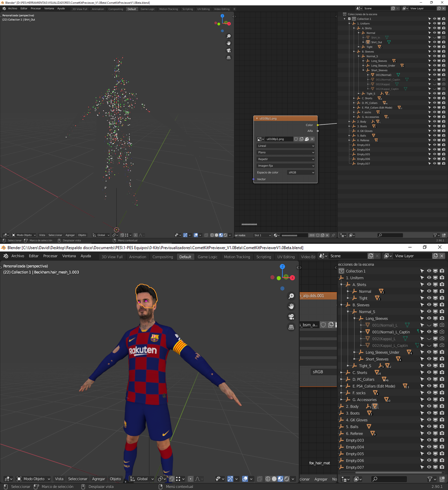Open Lineal interpolation dropdown in image node
The image size is (448, 490).
click(x=285, y=146)
